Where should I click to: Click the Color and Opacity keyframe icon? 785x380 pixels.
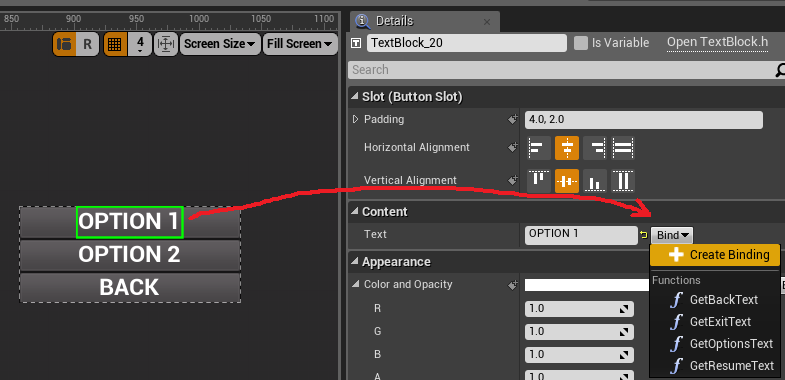(x=512, y=285)
